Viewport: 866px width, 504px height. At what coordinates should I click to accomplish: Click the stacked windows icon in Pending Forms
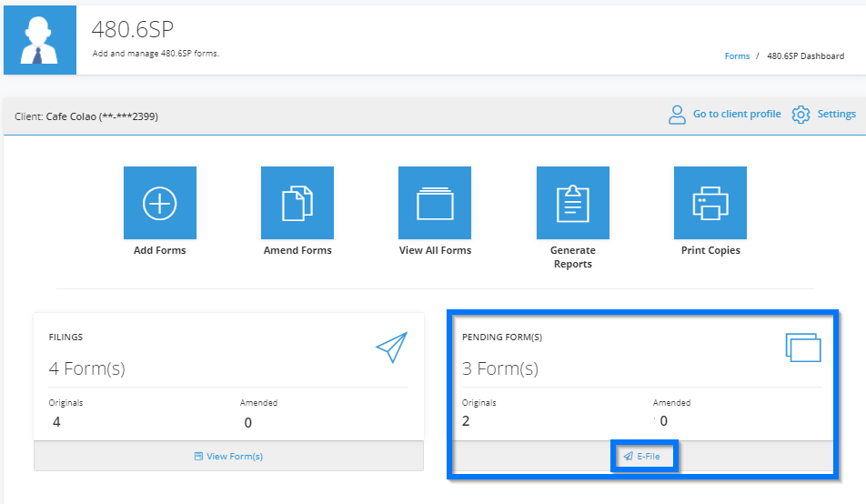[803, 348]
